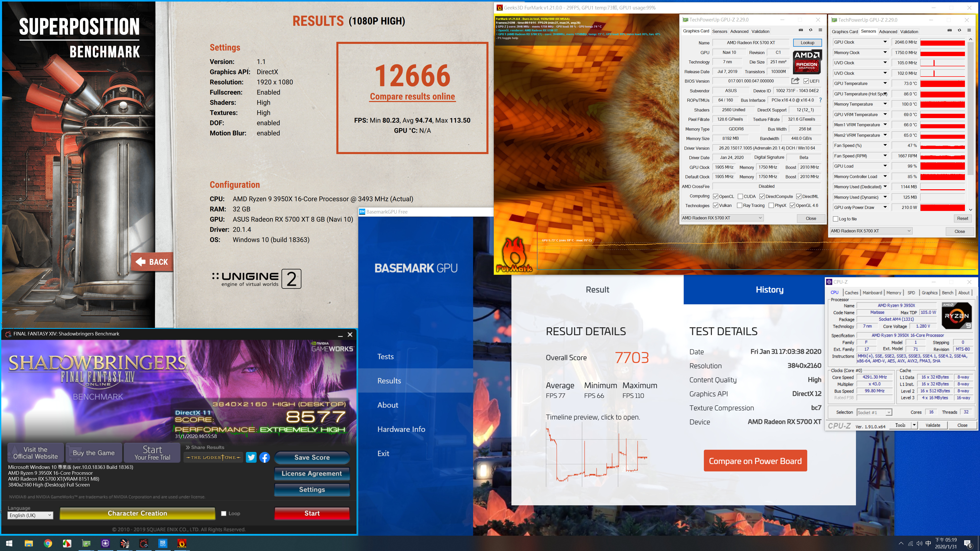Open the GPU selector dropdown in GPU-Z Graphics Card window
980x551 pixels.
tap(722, 218)
